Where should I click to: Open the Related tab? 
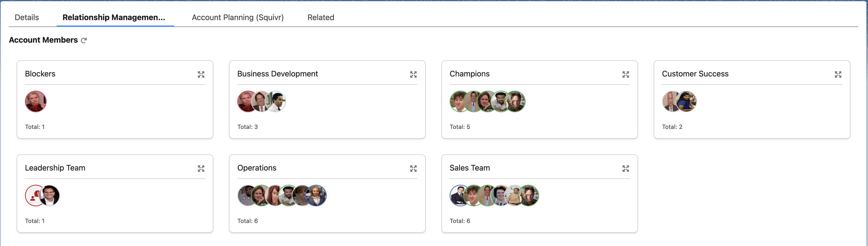(320, 18)
